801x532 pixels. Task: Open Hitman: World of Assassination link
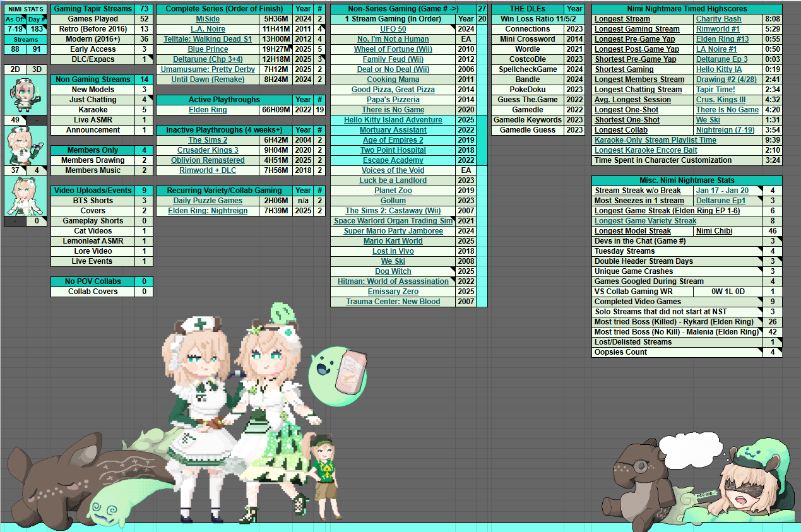coord(393,281)
